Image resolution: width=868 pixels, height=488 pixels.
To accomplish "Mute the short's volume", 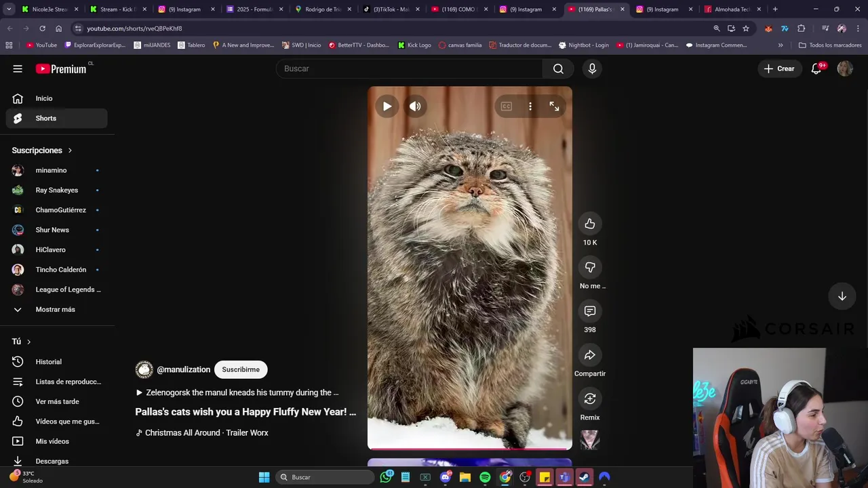I will pyautogui.click(x=415, y=106).
